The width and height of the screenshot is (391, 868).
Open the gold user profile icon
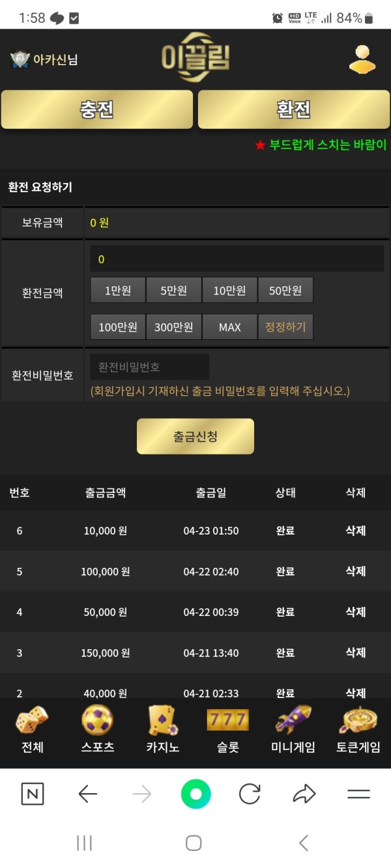(362, 59)
